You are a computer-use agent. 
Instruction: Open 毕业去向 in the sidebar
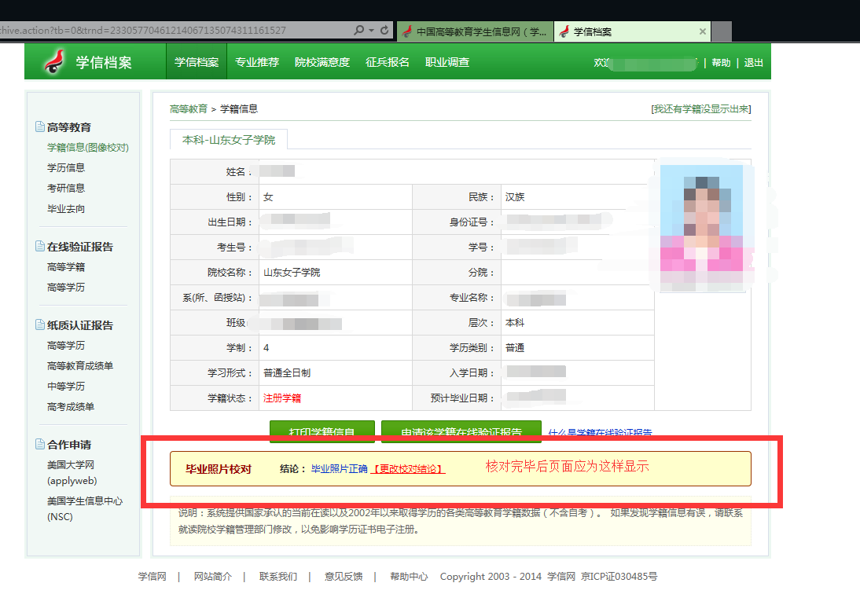[x=66, y=209]
